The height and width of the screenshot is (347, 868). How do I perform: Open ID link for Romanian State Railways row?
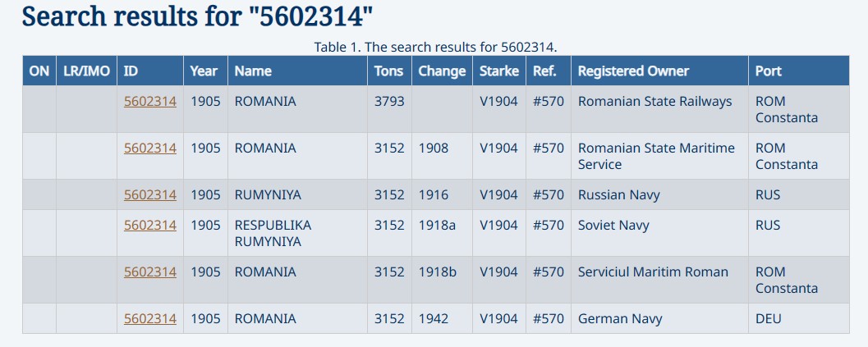coord(149,102)
